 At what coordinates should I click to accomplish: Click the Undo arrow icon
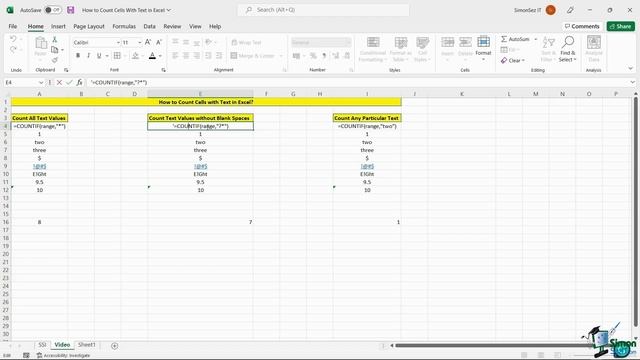coord(13,39)
